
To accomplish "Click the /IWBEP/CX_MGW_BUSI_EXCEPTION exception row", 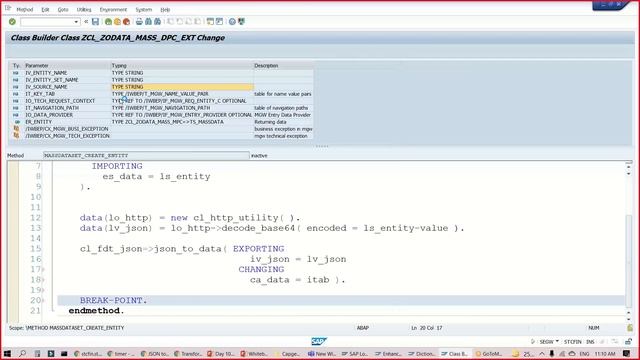I will point(67,129).
